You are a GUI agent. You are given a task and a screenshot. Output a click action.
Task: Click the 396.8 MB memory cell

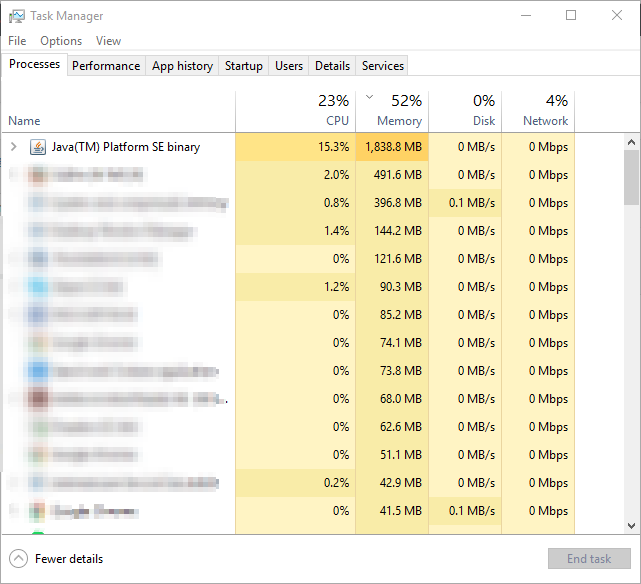click(392, 203)
